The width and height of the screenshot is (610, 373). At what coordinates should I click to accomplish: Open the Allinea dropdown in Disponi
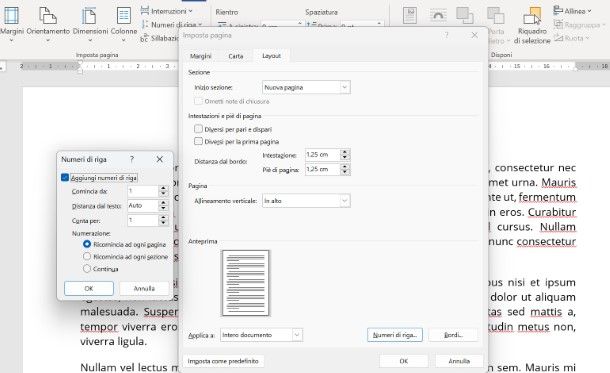[x=572, y=11]
